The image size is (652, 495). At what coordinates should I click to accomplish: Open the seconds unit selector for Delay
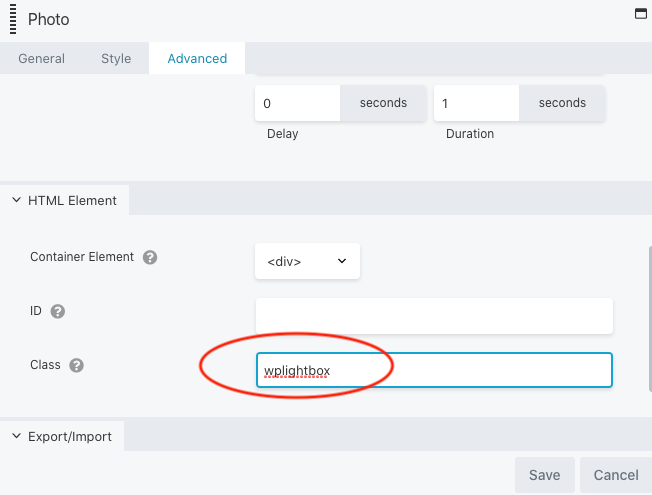383,103
